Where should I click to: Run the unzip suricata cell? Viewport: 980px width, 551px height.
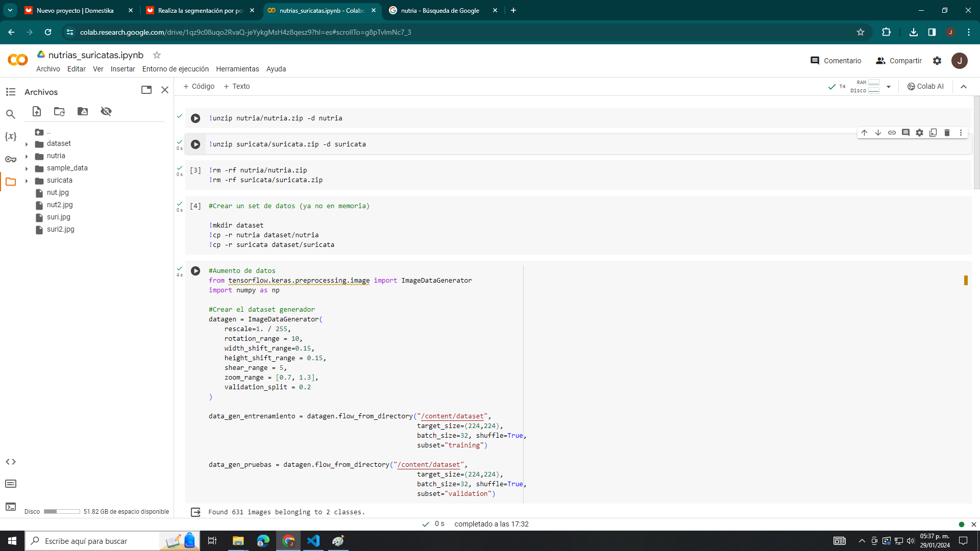195,144
